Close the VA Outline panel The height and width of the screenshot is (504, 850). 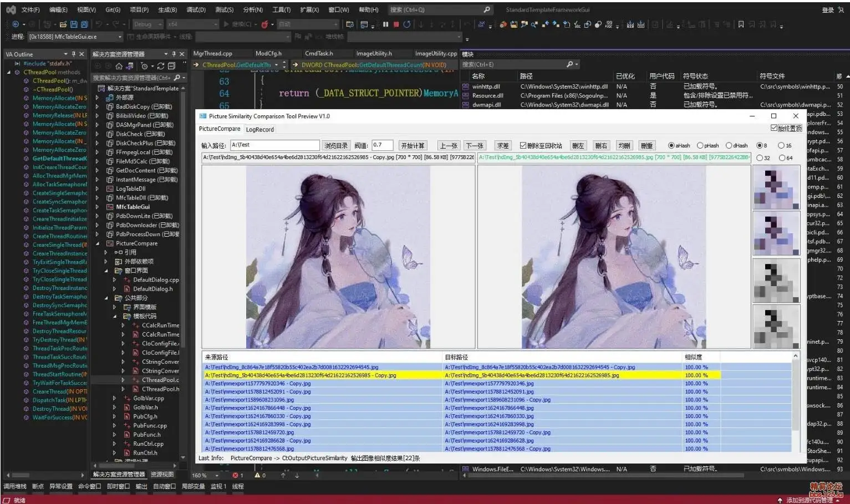pyautogui.click(x=82, y=54)
